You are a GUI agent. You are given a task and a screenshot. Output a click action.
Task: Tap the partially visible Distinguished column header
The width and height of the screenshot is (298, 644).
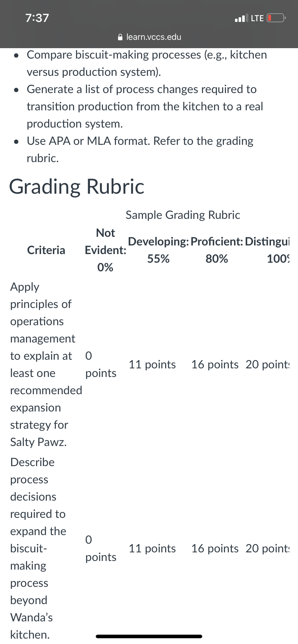point(267,250)
